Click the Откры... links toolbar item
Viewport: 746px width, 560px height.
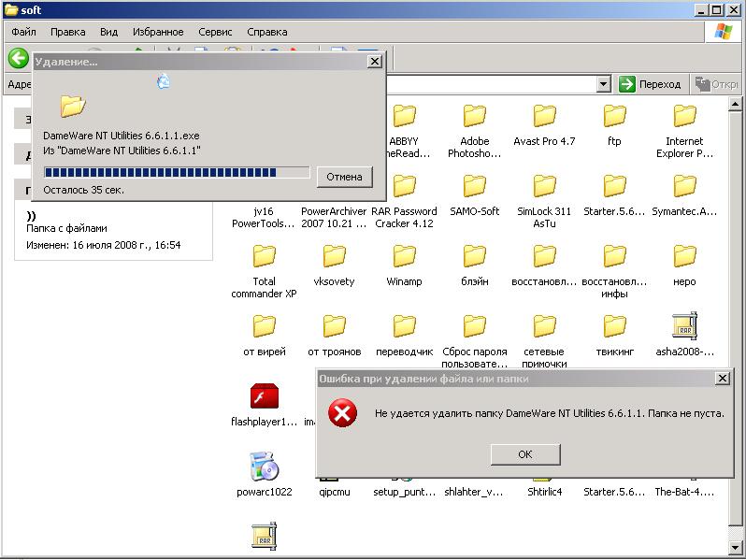(716, 84)
